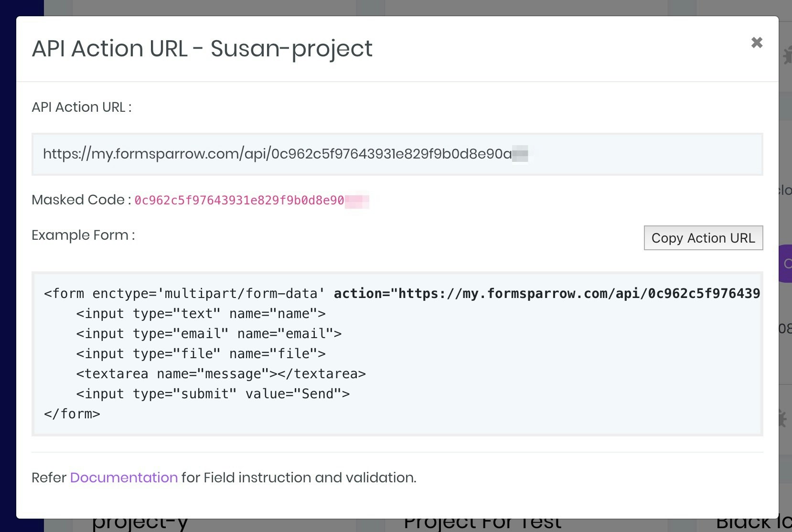This screenshot has height=532, width=792.
Task: Click the API Action URL text field
Action: coord(396,154)
